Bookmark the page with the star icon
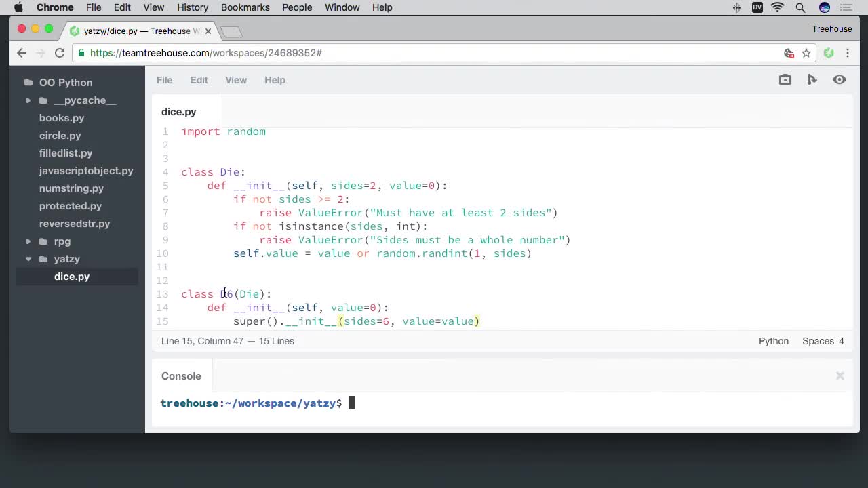The image size is (868, 488). [x=807, y=52]
